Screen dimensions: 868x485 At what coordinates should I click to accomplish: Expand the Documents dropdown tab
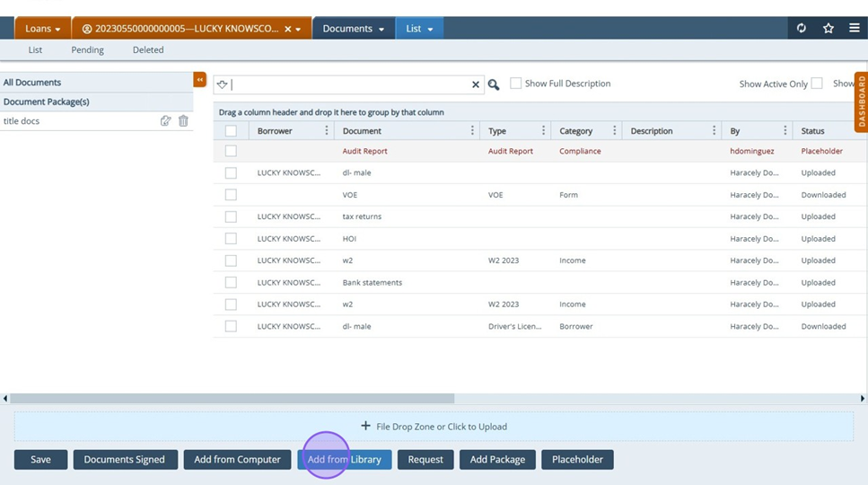[x=353, y=29]
